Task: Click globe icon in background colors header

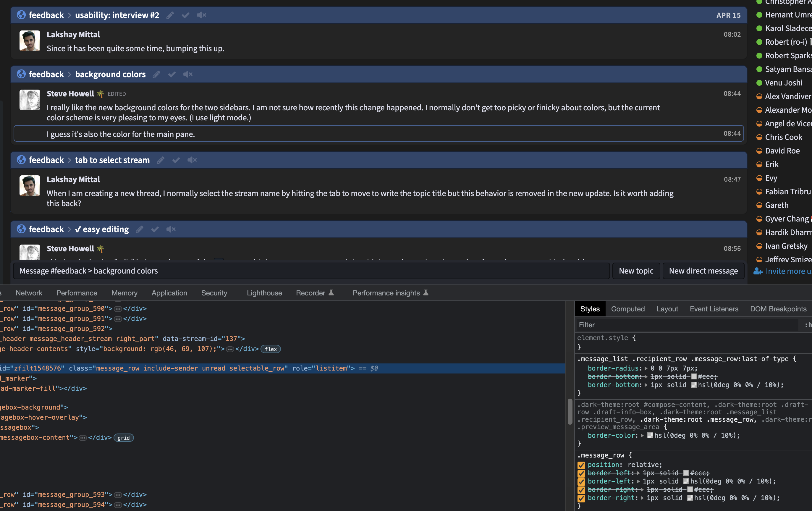Action: 21,74
